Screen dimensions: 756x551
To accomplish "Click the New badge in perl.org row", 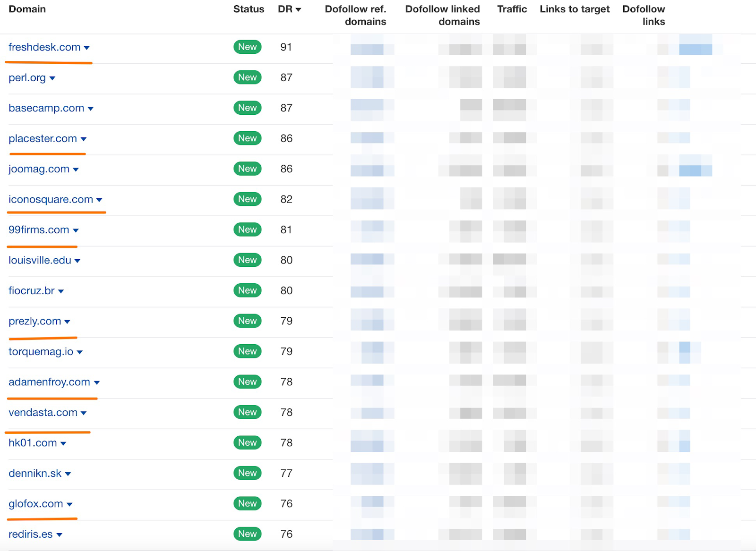I will 248,77.
